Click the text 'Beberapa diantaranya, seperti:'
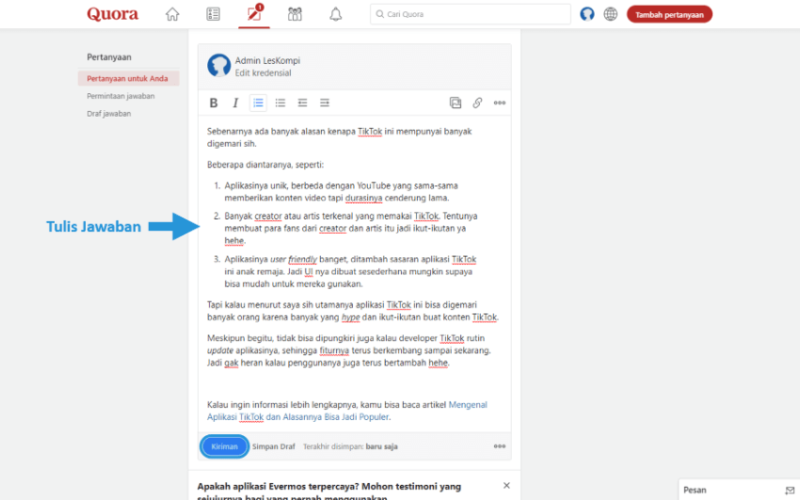Image resolution: width=800 pixels, height=500 pixels. click(x=265, y=165)
